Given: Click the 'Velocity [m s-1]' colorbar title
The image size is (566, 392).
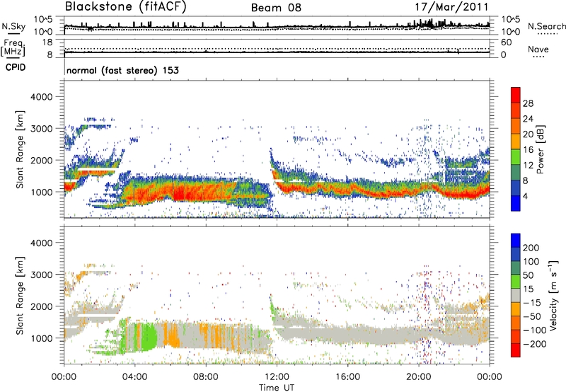Looking at the screenshot, I should (x=553, y=295).
